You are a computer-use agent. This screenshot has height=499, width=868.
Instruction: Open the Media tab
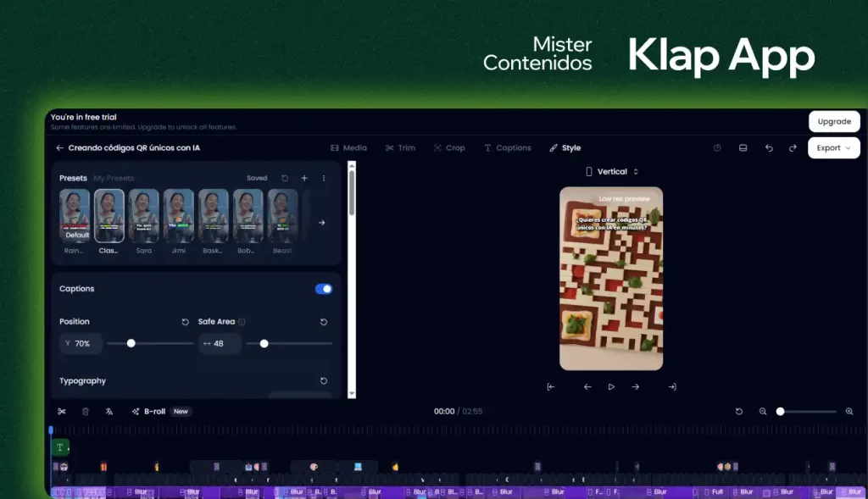tap(348, 147)
